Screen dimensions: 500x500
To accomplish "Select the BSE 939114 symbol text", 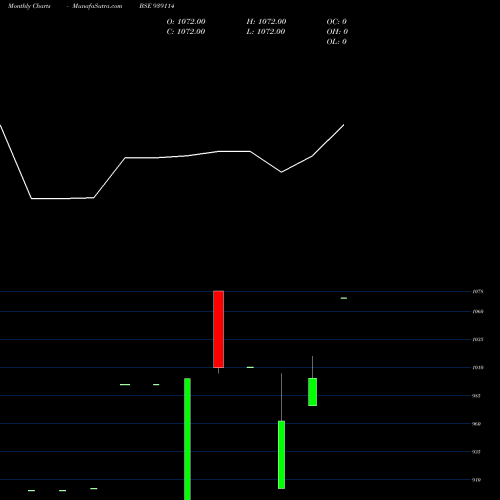I will point(157,6).
